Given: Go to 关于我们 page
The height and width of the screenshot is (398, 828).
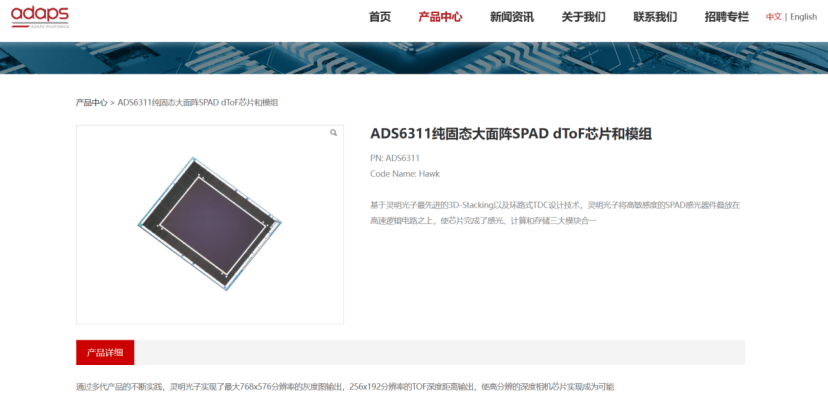Looking at the screenshot, I should pos(584,17).
